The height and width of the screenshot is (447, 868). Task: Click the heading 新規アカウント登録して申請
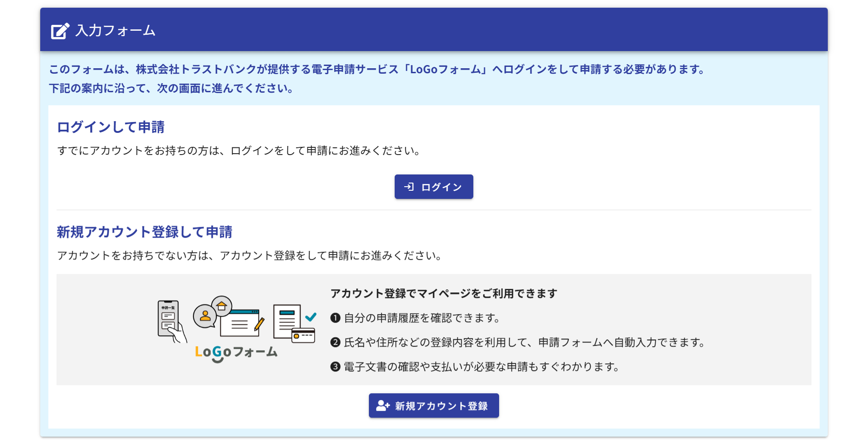point(146,232)
